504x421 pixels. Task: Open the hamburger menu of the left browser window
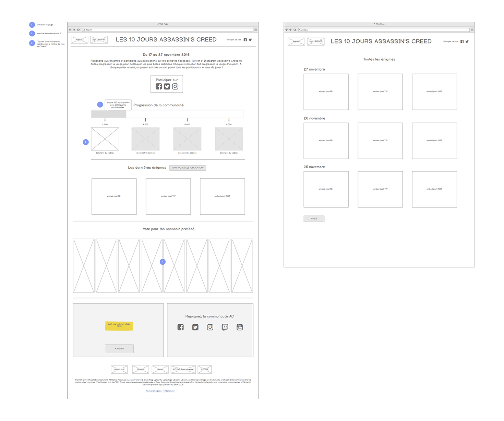[x=256, y=30]
